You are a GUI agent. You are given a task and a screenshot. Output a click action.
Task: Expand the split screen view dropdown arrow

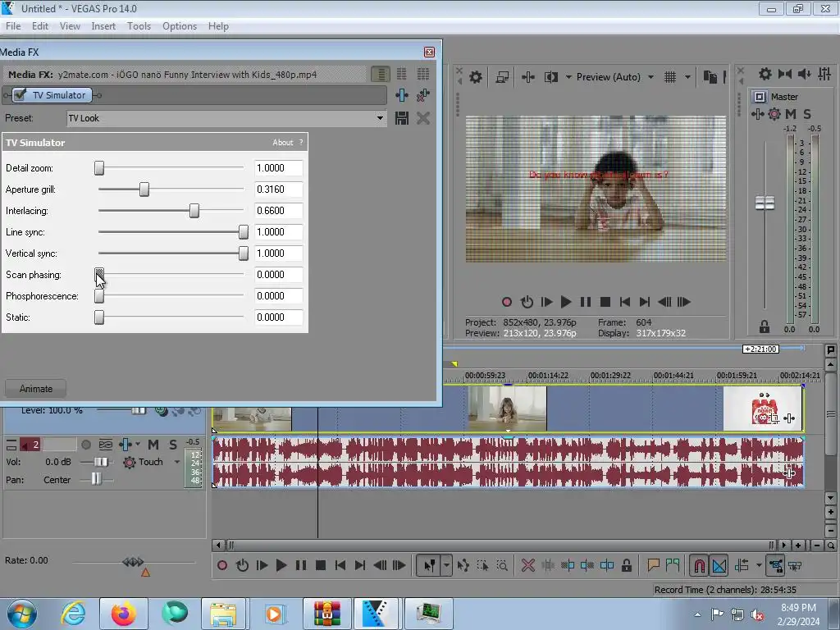(568, 77)
